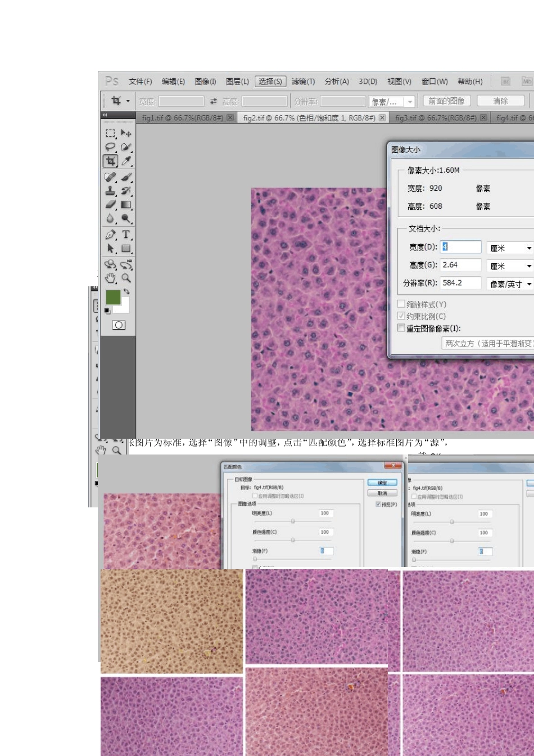
Task: Open the 选择(S) menu
Action: tap(270, 82)
